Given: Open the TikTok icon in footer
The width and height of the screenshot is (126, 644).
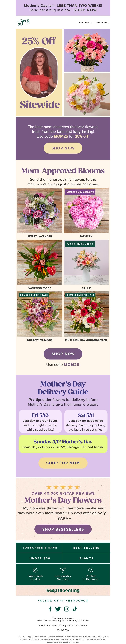Looking at the screenshot, I should pyautogui.click(x=75, y=609).
